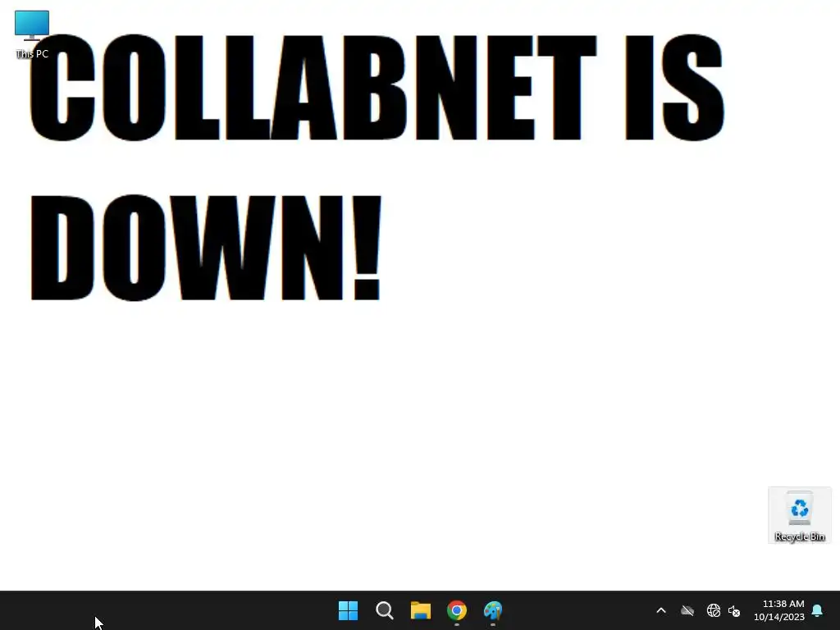Screen dimensions: 840x630
Task: Click the OneDrive cloud tray icon
Action: click(x=687, y=610)
